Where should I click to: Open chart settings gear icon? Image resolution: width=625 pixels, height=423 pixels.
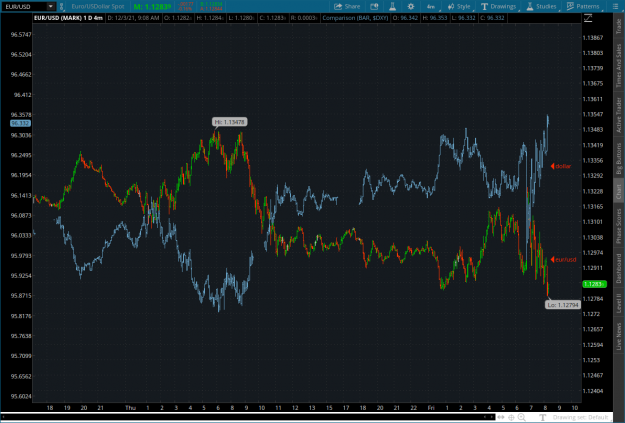point(411,6)
